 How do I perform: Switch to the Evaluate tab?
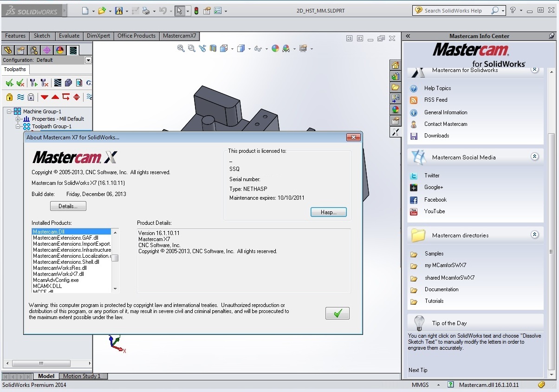[69, 36]
